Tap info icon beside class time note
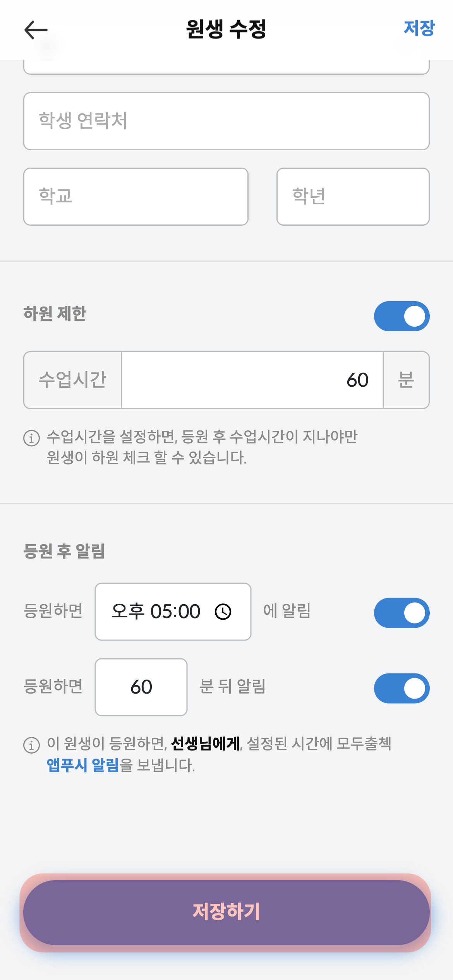 coord(32,438)
